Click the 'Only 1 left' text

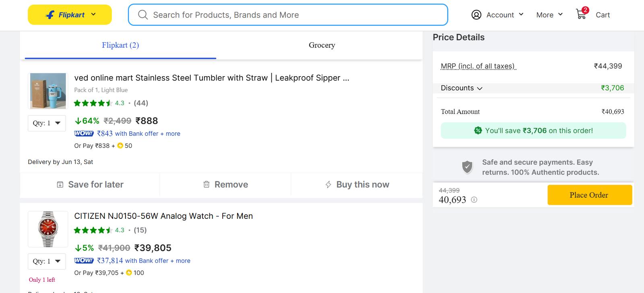tap(42, 280)
